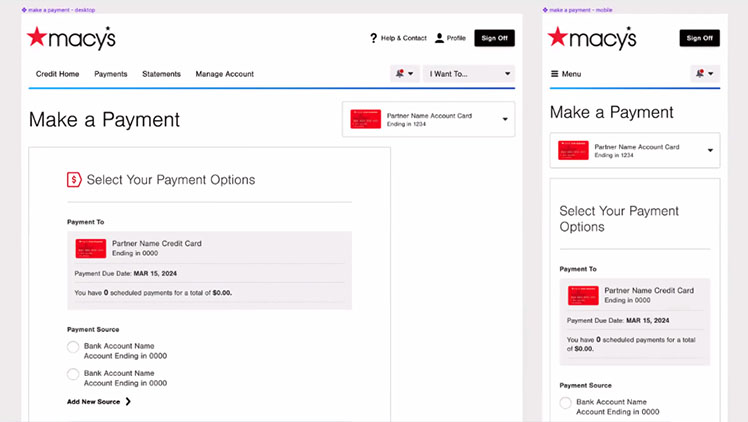Click the Help & Contact question mark icon
This screenshot has width=748, height=422.
[374, 38]
